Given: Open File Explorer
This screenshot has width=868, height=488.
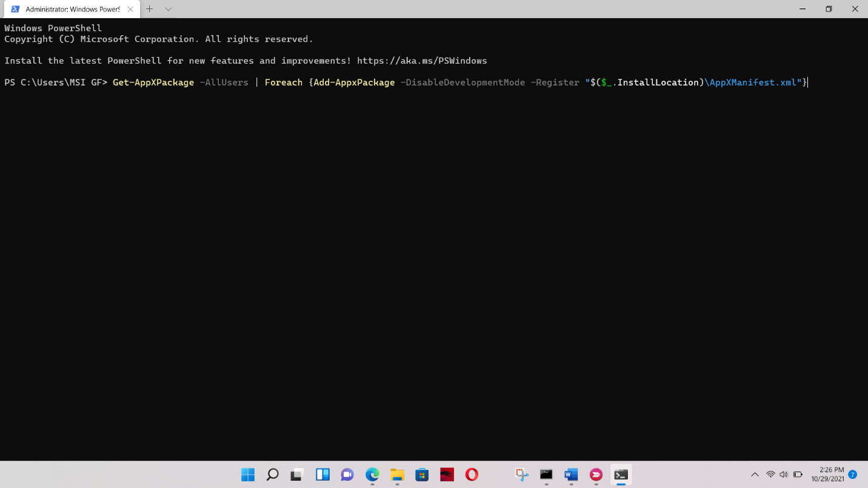Looking at the screenshot, I should (397, 475).
